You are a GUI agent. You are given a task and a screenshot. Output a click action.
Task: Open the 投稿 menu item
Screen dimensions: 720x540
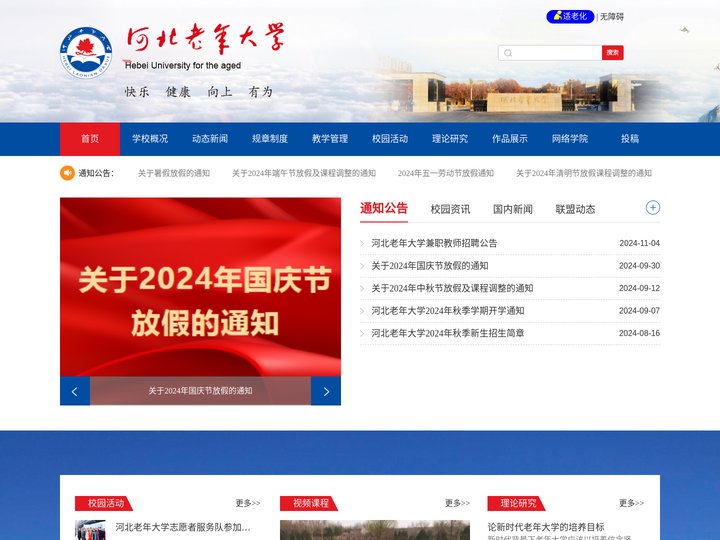[630, 139]
